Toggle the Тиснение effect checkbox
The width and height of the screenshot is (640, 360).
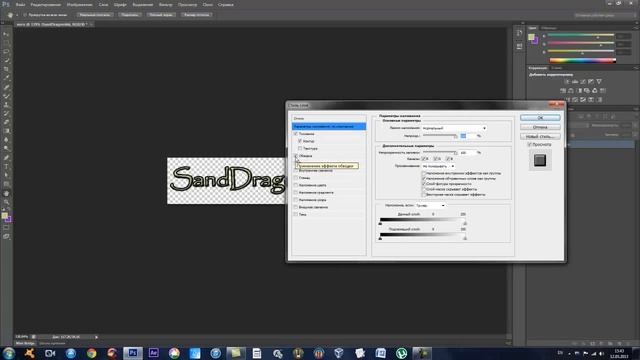[x=296, y=134]
